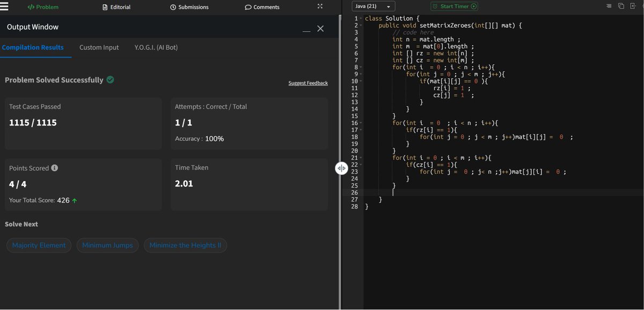Viewport: 644px width, 310px height.
Task: Click the '1 / 1' attempts value
Action: coord(184,123)
